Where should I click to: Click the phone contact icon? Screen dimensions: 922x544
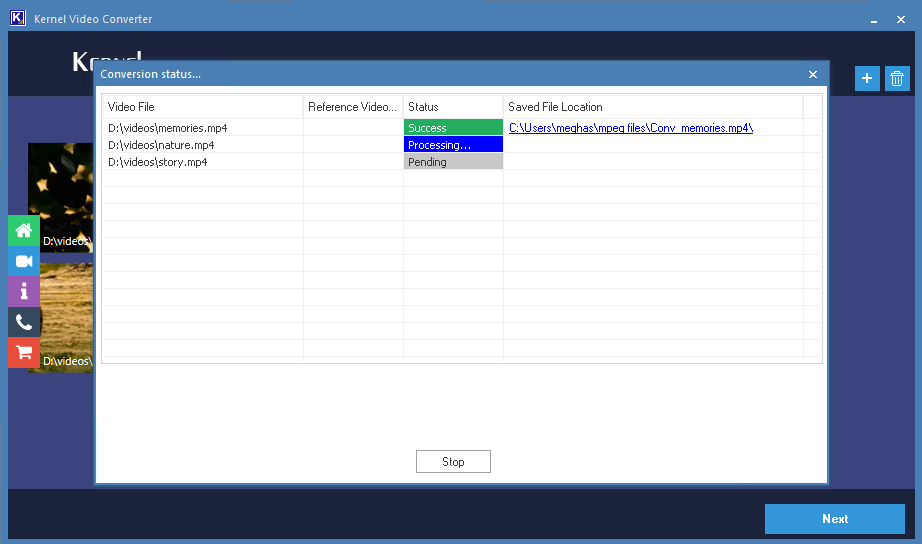24,322
